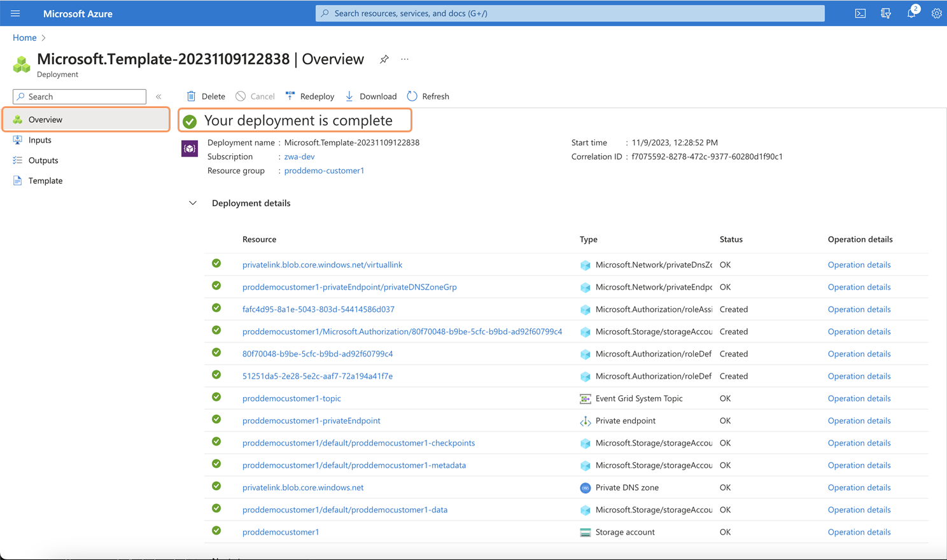Image resolution: width=947 pixels, height=560 pixels.
Task: Open the Azure portal hamburger menu
Action: pos(15,13)
